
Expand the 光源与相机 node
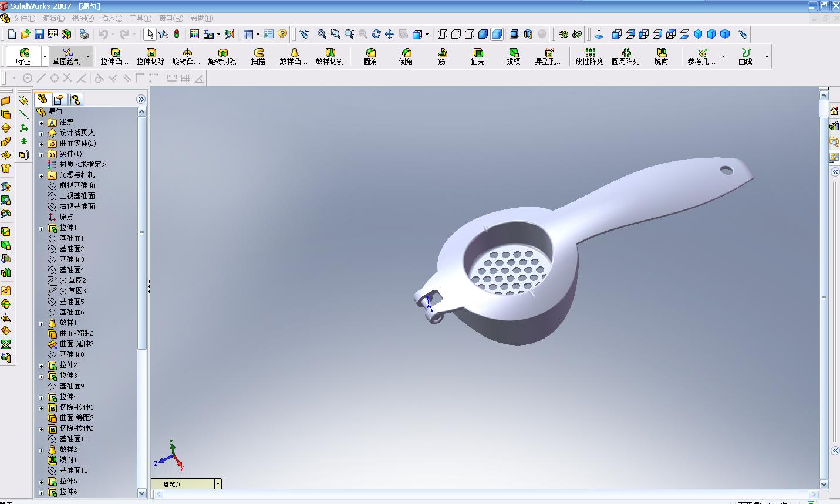coord(42,175)
